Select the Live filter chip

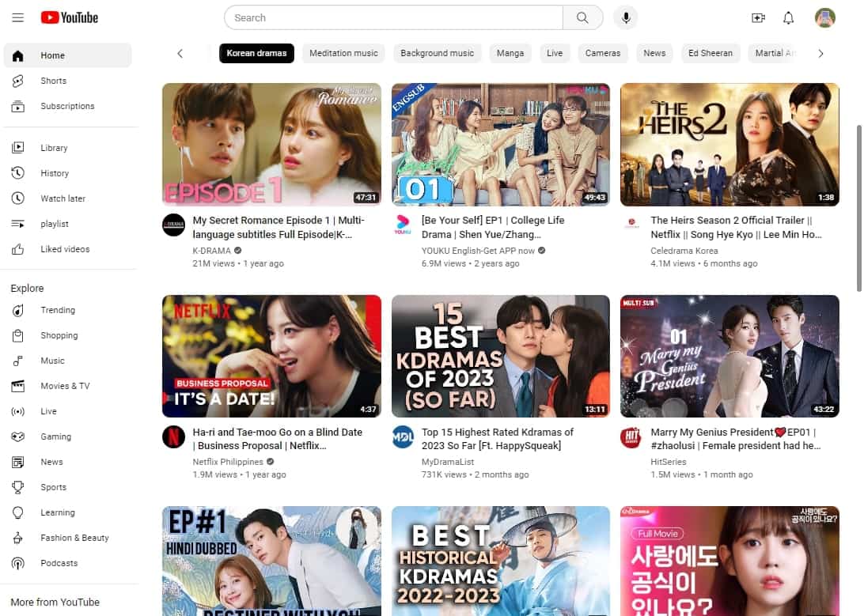coord(555,54)
